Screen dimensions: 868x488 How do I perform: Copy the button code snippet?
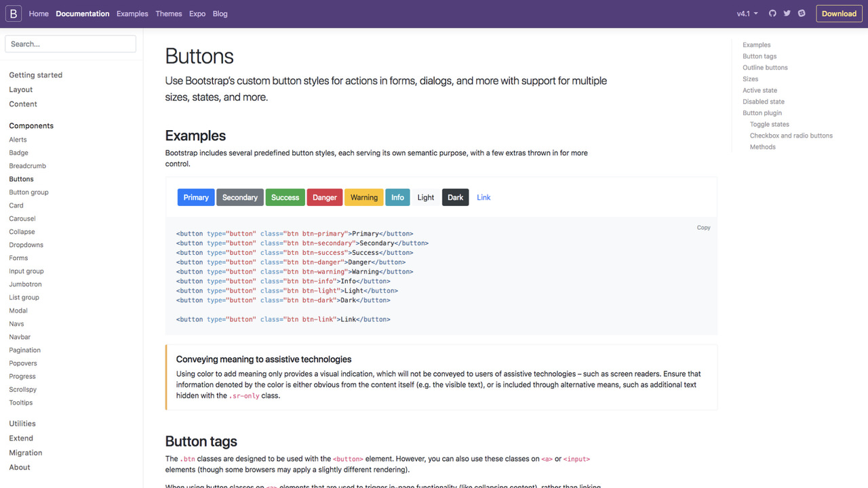(x=703, y=228)
